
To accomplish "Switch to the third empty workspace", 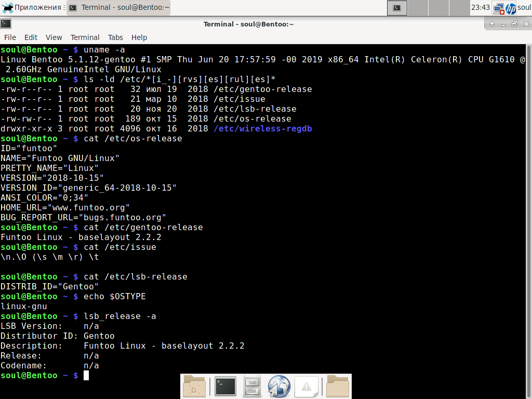I will click(x=438, y=7).
